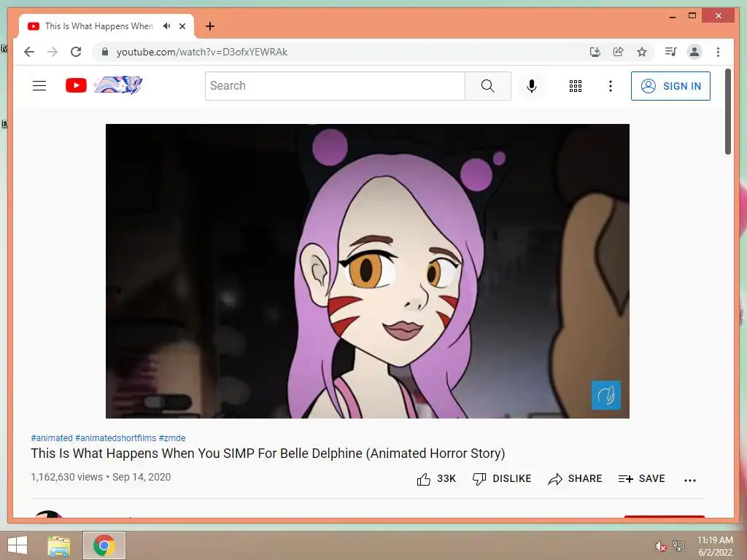Viewport: 747px width, 560px height.
Task: Go back with browser back arrow
Action: pyautogui.click(x=29, y=52)
